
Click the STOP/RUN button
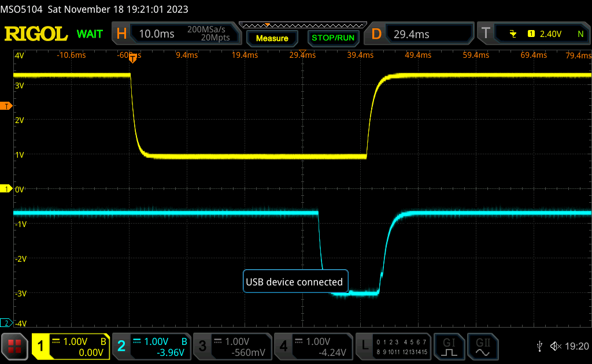click(333, 38)
